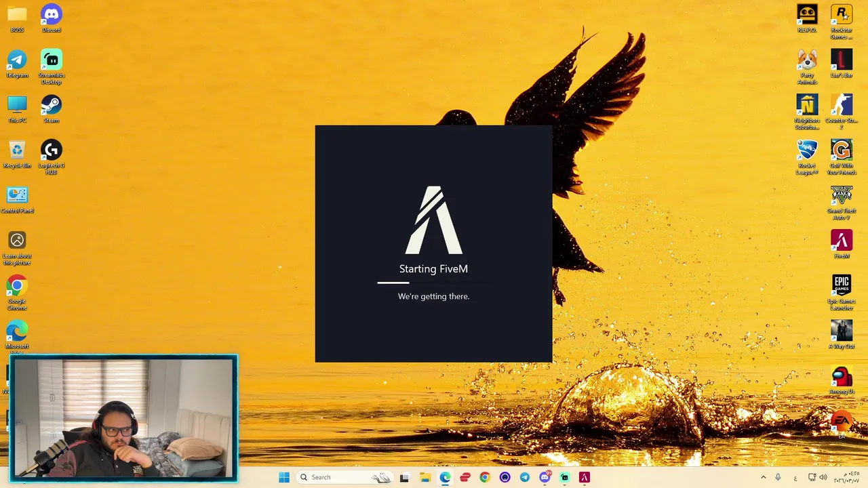Viewport: 868px width, 488px height.
Task: Open the volume control in tray
Action: 823,477
